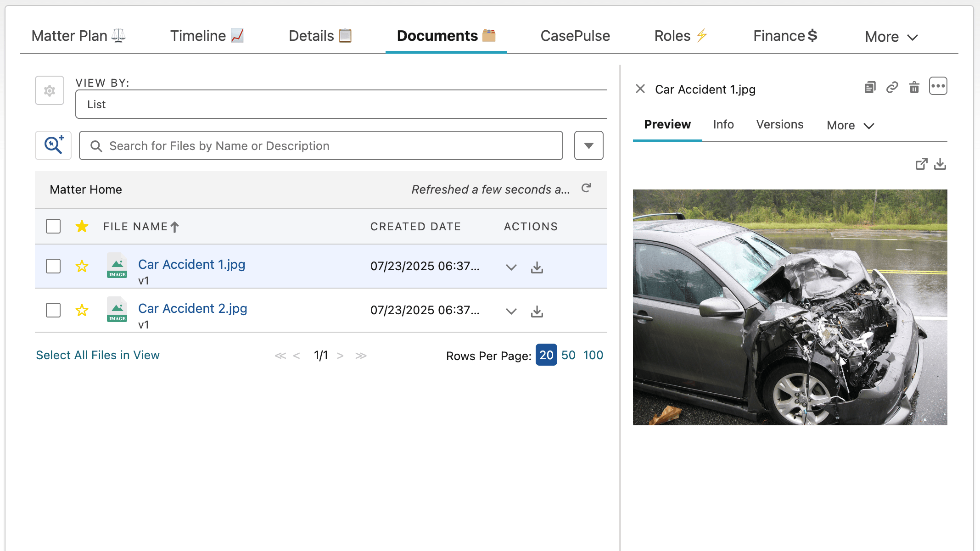This screenshot has height=551, width=980.
Task: Open the CasePulse tab
Action: 575,35
